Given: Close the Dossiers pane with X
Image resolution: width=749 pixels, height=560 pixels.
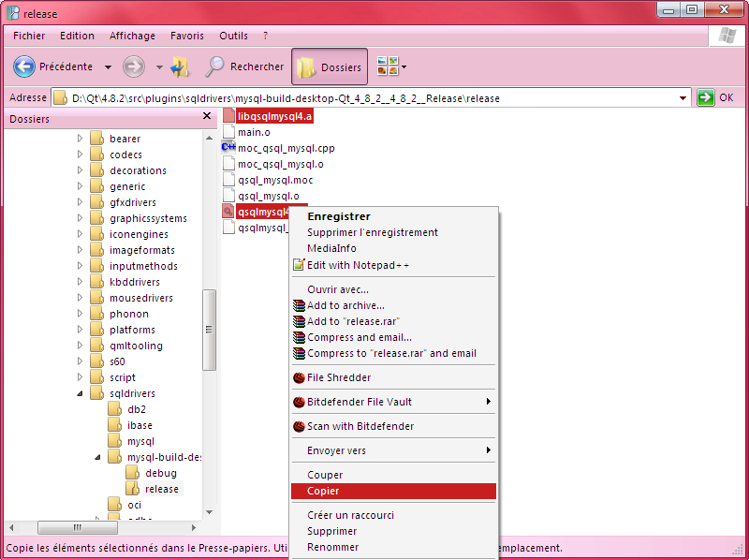Looking at the screenshot, I should click(207, 116).
